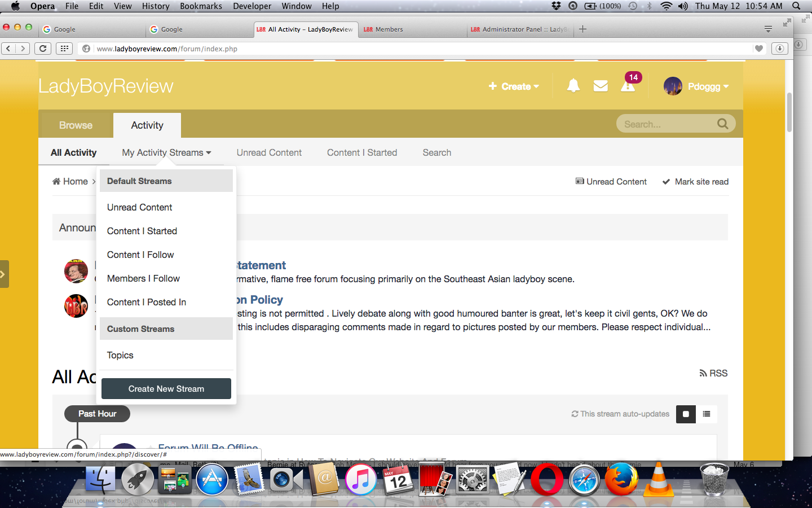Switch to condensed list stream view toggle

(707, 414)
